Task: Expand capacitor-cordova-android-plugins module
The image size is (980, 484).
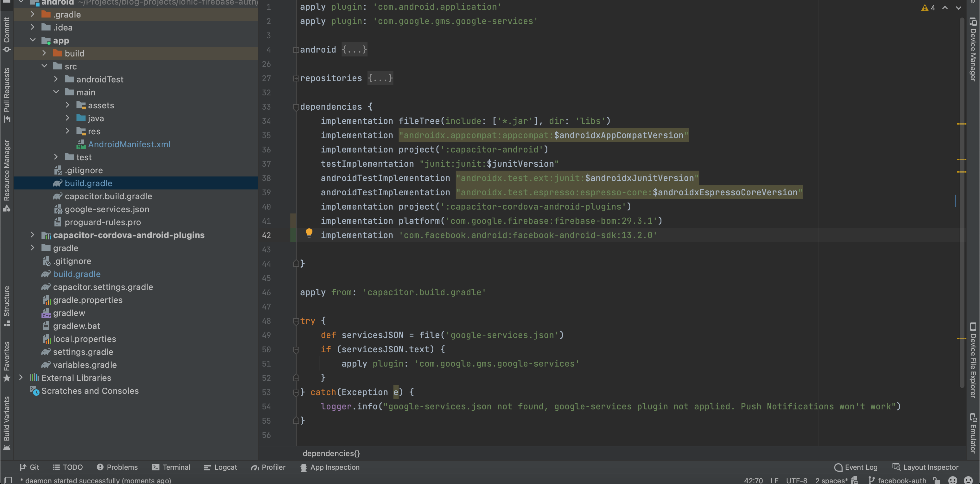Action: pos(32,235)
